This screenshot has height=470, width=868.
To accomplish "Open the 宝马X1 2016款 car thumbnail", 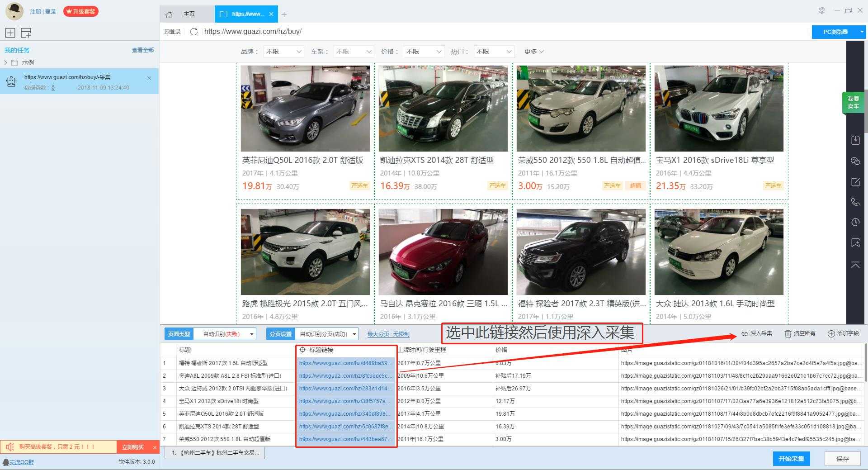I will point(719,109).
